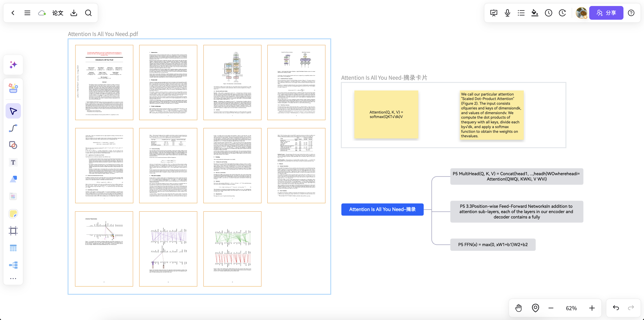
Task: Open the PDF page with purple attention visualization
Action: click(168, 249)
